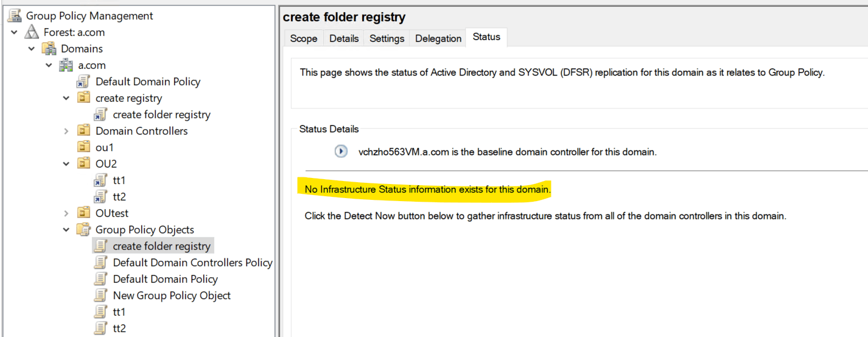The height and width of the screenshot is (337, 868).
Task: Select New Group Policy Object in tree
Action: point(172,296)
